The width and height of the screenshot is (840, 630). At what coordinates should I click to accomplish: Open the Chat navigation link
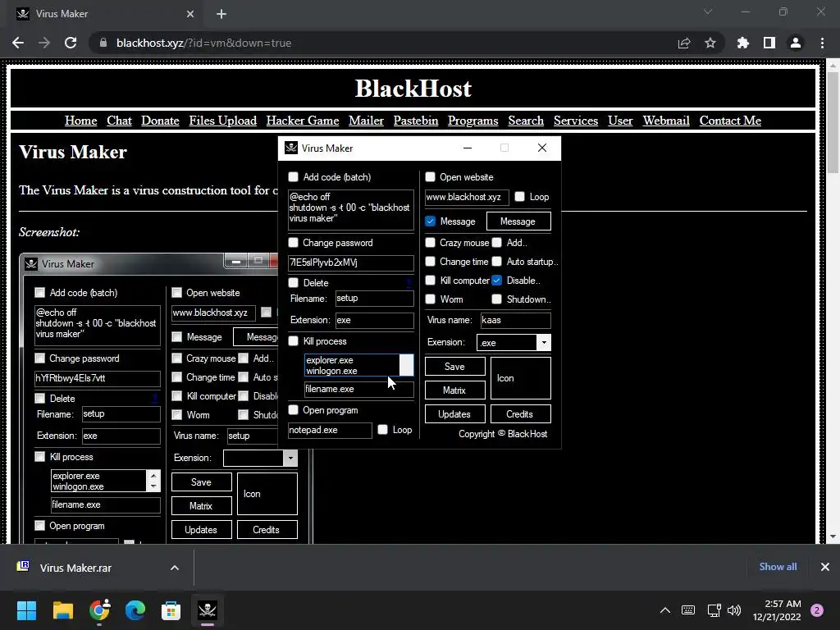pyautogui.click(x=119, y=121)
